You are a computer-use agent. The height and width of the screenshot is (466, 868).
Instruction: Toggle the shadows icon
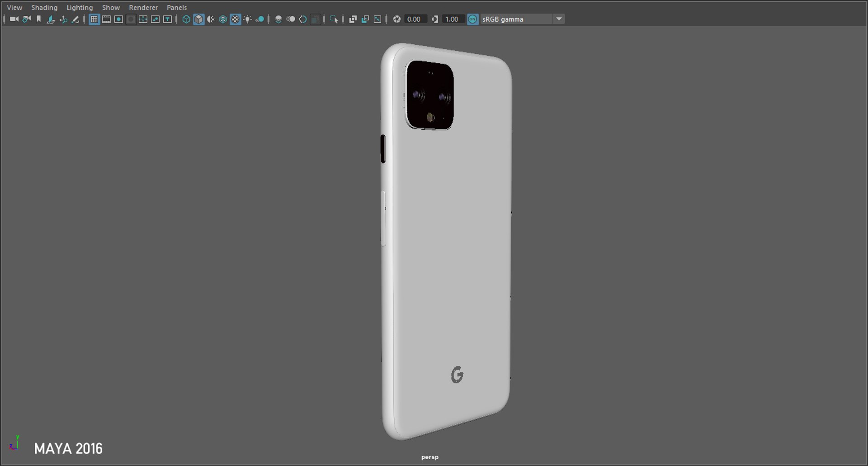[260, 19]
